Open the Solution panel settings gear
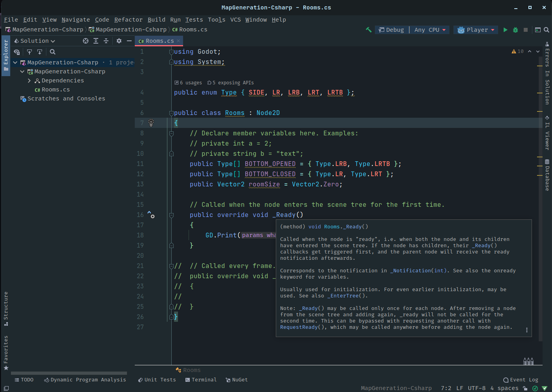This screenshot has height=392, width=552. (119, 40)
